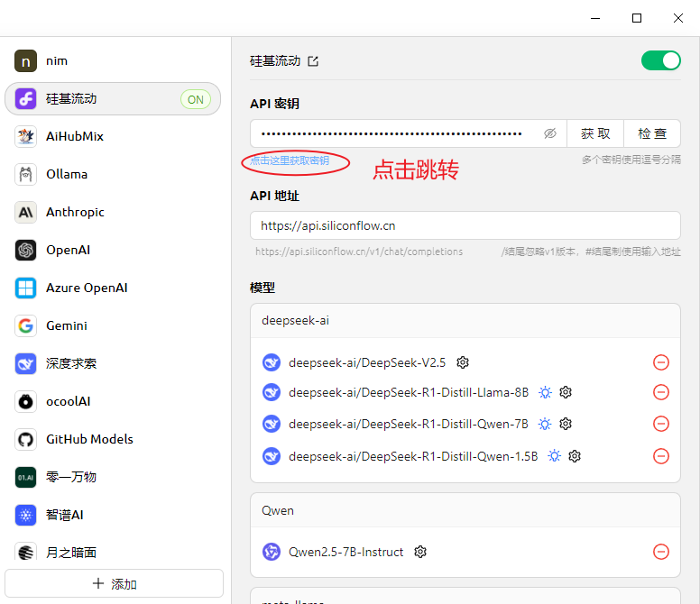The height and width of the screenshot is (604, 700).
Task: Click the deepseek-ai model group header
Action: [465, 321]
